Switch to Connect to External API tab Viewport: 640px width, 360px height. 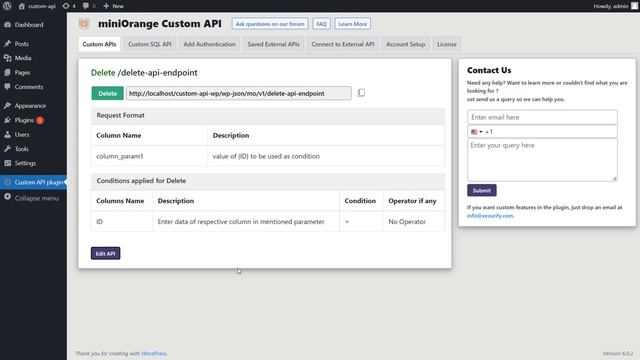tap(343, 44)
